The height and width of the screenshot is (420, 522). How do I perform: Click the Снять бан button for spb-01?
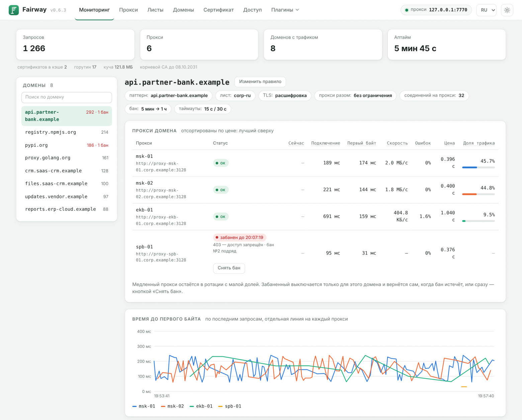229,268
